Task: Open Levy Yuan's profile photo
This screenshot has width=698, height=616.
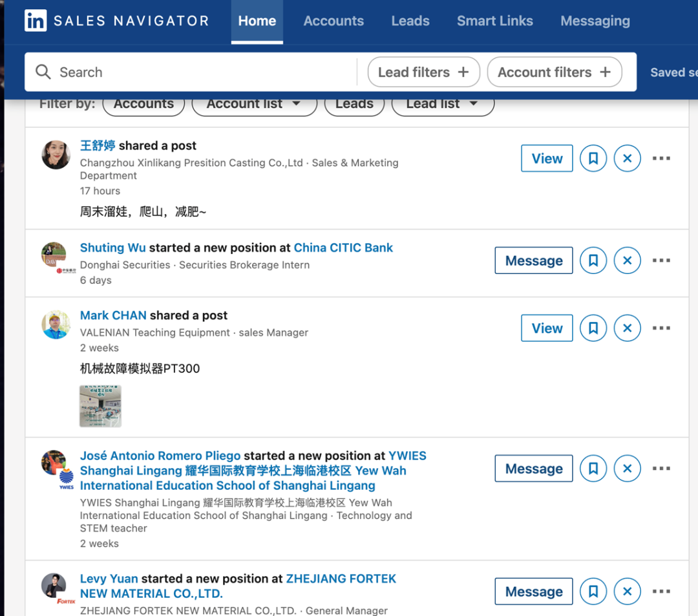Action: [54, 585]
